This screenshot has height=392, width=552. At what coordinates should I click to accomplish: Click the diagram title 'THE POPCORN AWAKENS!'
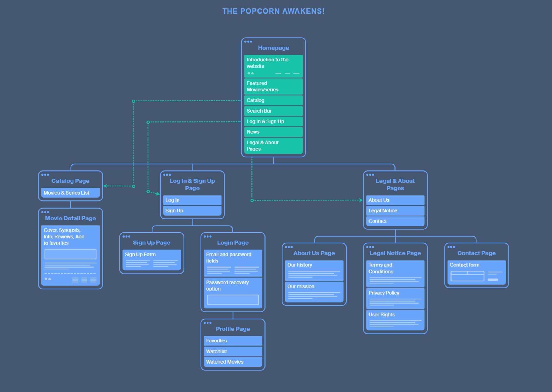click(273, 11)
